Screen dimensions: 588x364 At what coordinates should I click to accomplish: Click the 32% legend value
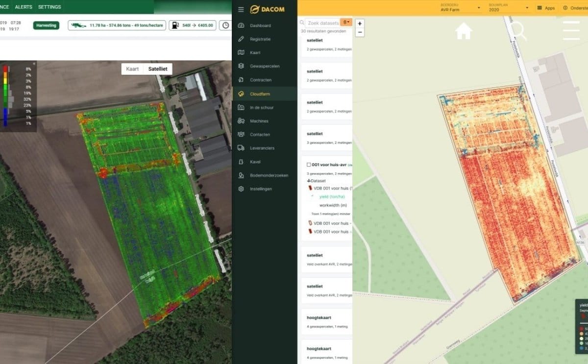28,99
